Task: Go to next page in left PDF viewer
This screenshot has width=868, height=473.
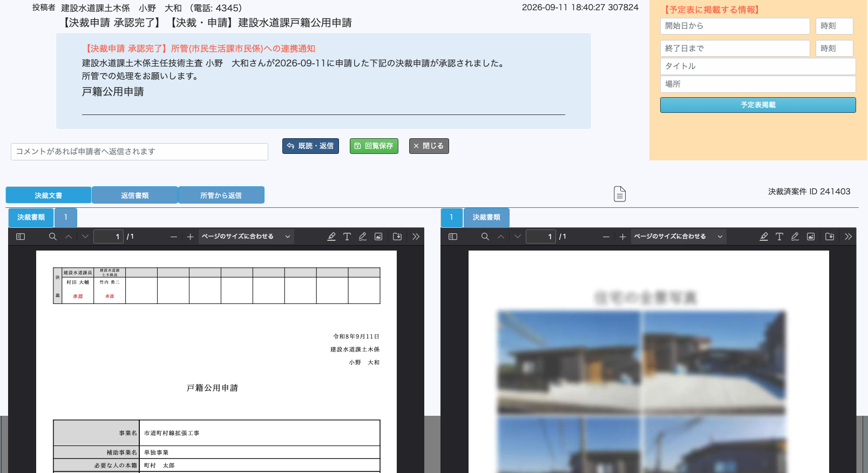Action: (x=85, y=236)
